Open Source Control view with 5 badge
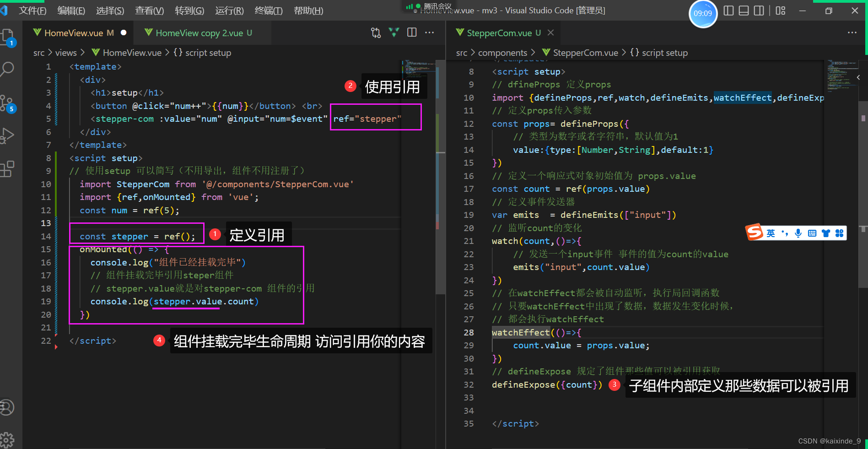The height and width of the screenshot is (449, 868). [x=7, y=103]
